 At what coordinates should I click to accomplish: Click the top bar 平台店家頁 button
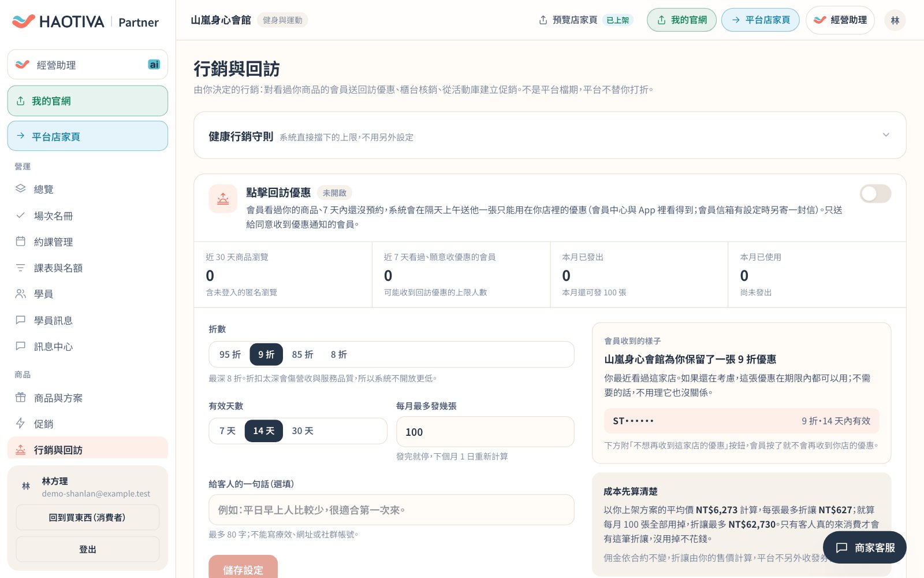click(761, 20)
